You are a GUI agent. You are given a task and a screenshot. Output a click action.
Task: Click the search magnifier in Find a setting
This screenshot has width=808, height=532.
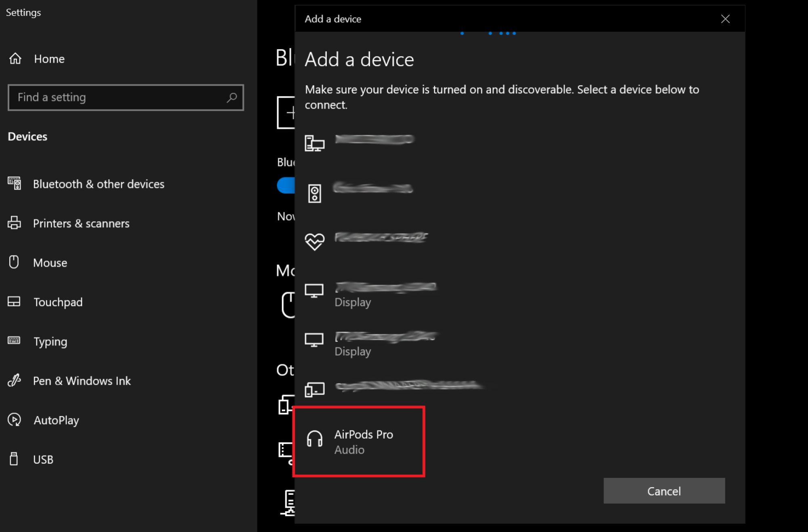[232, 97]
